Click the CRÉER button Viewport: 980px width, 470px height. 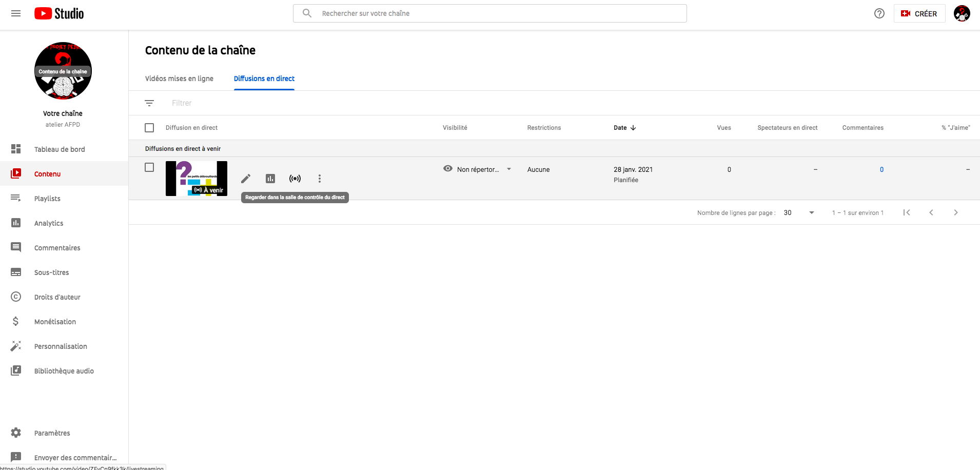click(919, 13)
